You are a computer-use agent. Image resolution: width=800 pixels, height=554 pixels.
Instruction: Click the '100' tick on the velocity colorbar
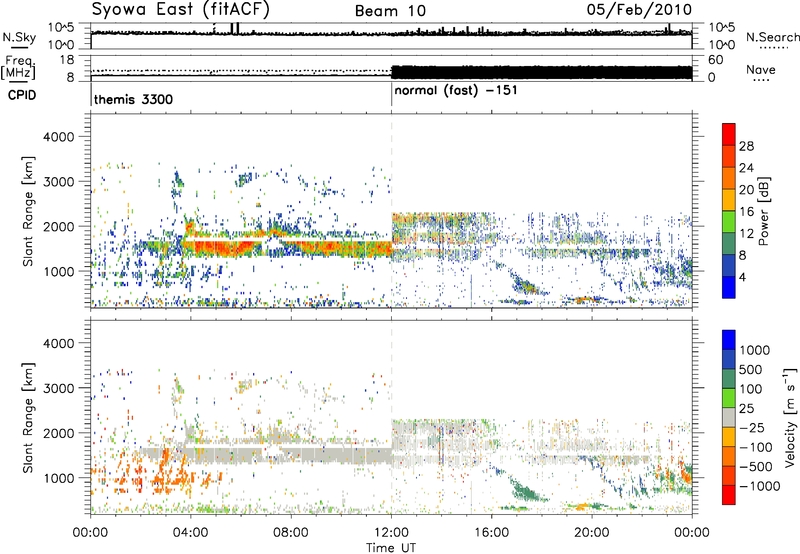[x=751, y=389]
